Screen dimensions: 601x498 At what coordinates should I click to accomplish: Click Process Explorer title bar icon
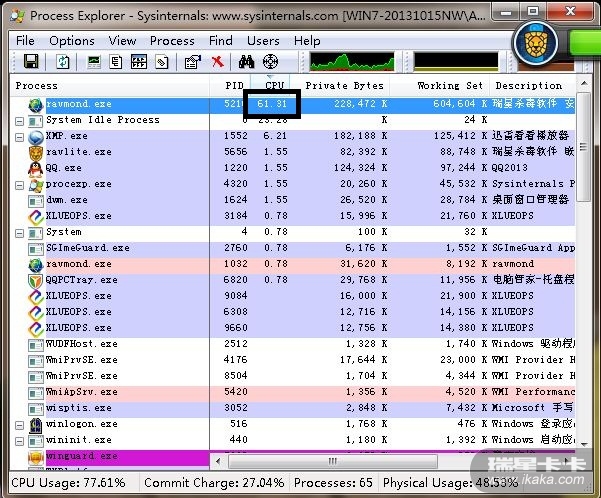coord(18,16)
